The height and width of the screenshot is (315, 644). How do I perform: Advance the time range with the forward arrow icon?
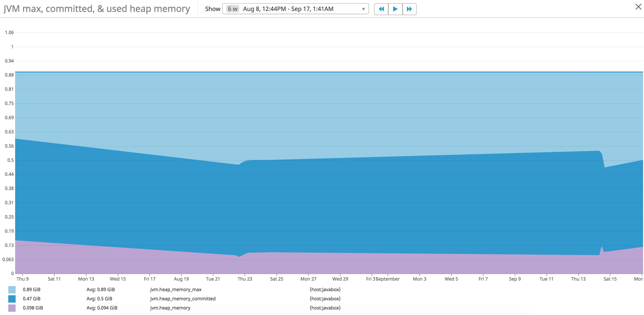(x=395, y=9)
